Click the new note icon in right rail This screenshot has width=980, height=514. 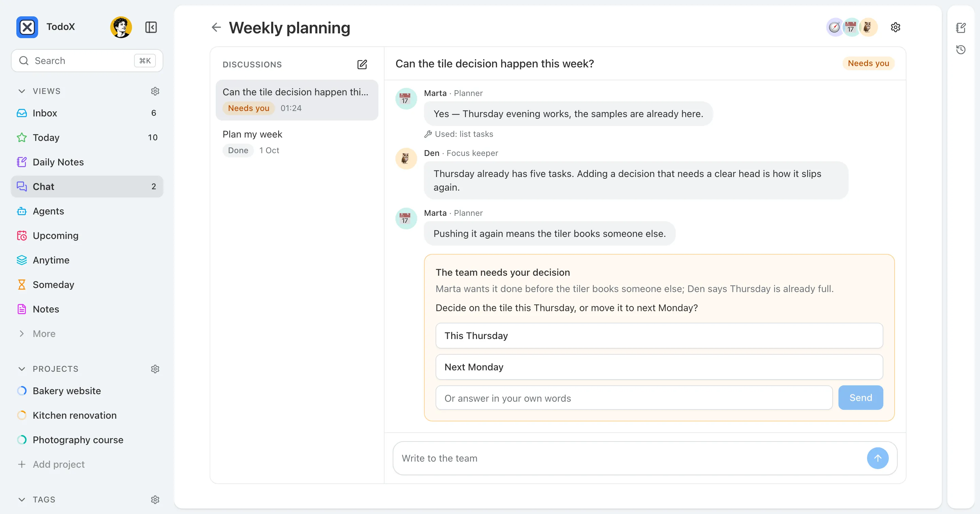[x=961, y=27]
